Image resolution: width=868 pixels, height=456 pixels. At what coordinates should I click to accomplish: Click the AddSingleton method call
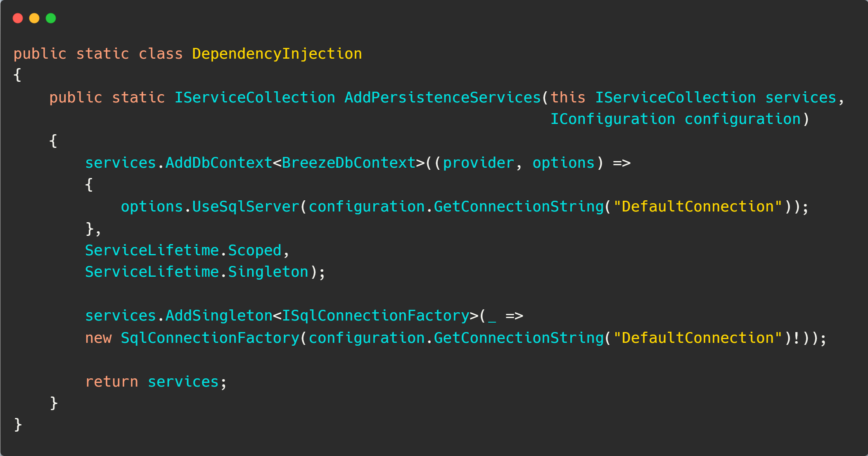click(x=219, y=316)
